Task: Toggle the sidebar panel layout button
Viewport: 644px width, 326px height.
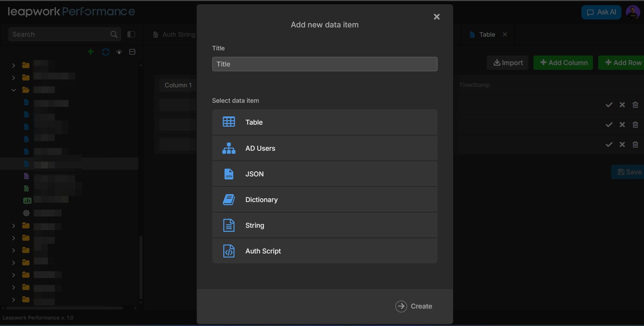Action: pyautogui.click(x=131, y=34)
